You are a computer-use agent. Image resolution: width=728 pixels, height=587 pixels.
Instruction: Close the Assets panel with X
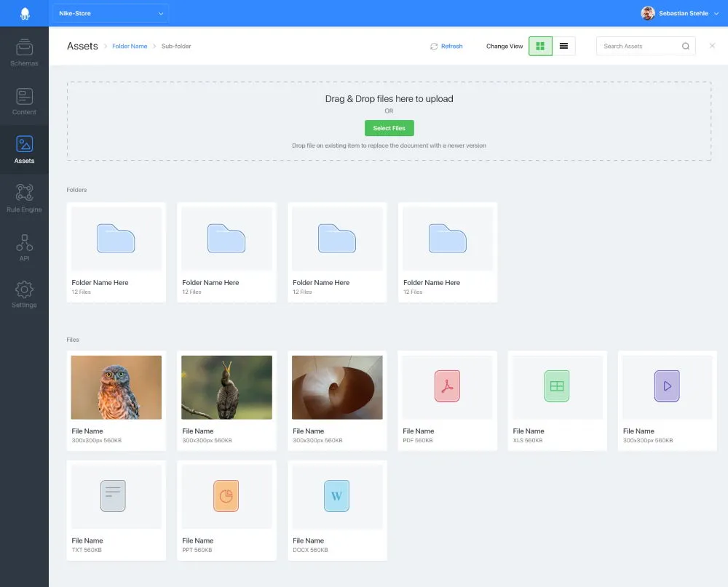712,46
